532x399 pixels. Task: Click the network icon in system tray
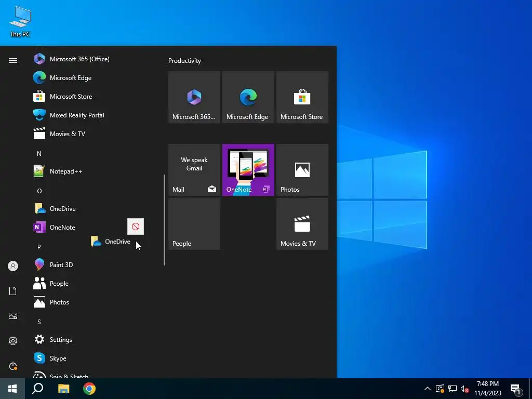pyautogui.click(x=453, y=389)
